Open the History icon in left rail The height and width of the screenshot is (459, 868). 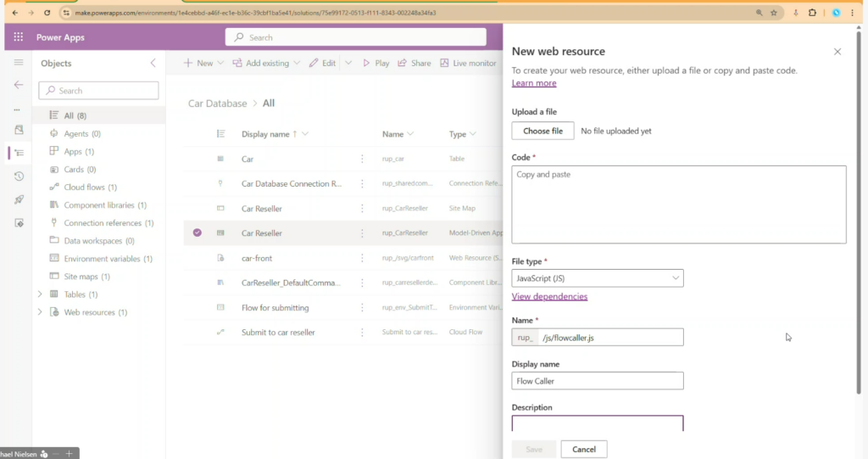pyautogui.click(x=19, y=176)
